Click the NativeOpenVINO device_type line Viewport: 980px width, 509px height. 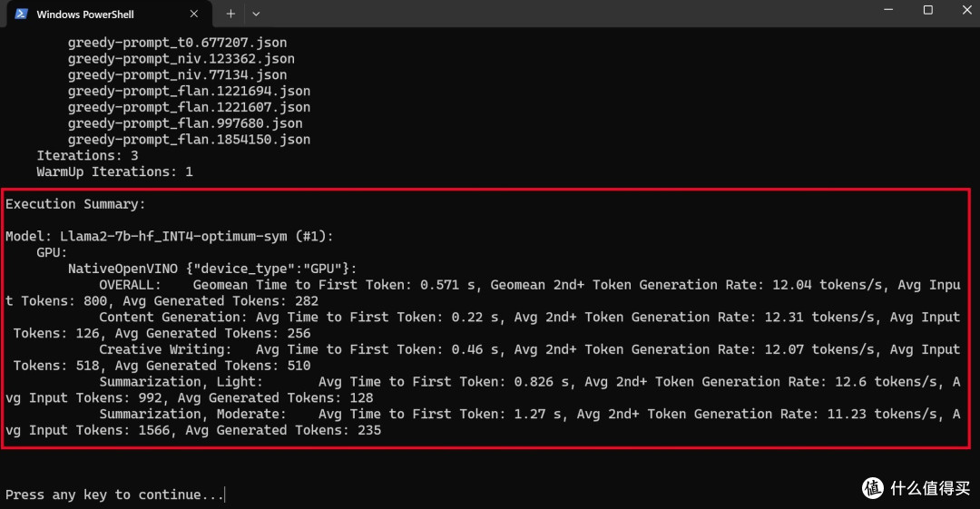(212, 269)
